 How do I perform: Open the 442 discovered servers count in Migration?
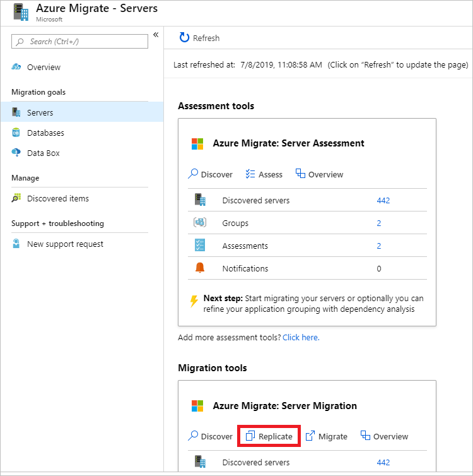coord(383,462)
